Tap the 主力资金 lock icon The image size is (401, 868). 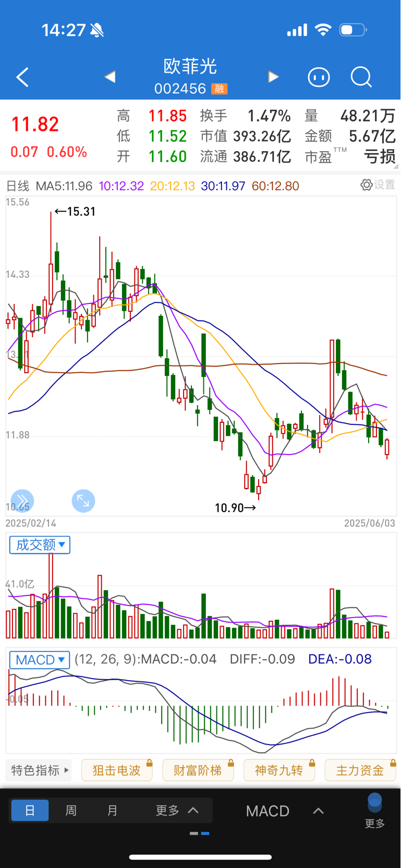click(393, 763)
